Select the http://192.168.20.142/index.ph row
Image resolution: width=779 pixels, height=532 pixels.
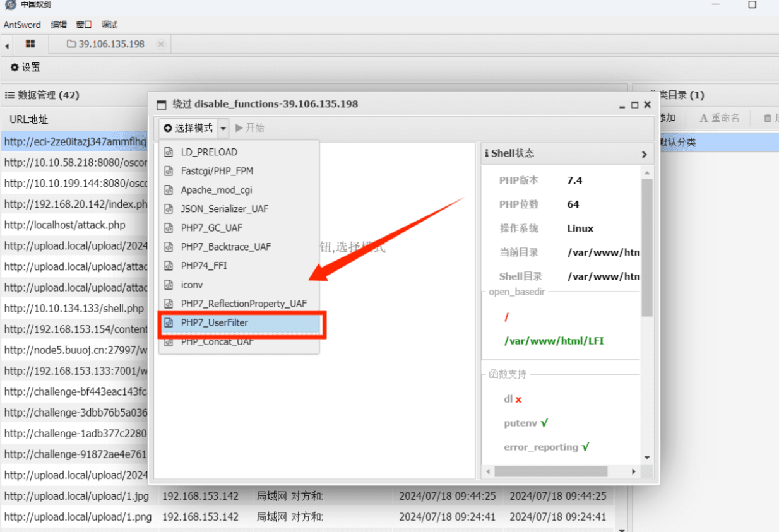[x=74, y=204]
